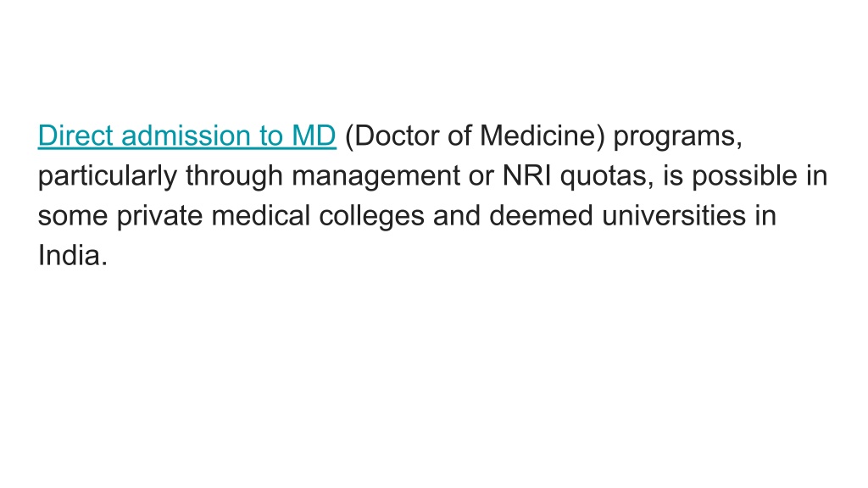The height and width of the screenshot is (488, 868).
Task: Click the word 'deemed' in the paragraph
Action: 542,216
